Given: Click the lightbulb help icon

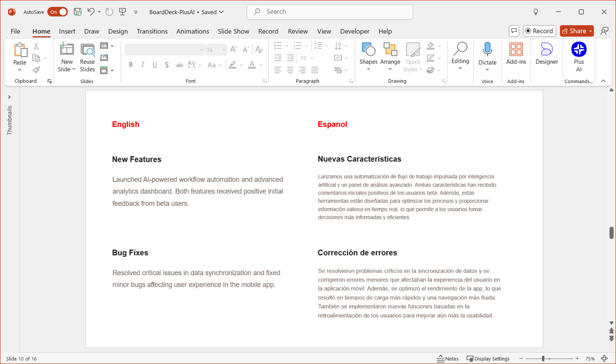Looking at the screenshot, I should point(536,12).
